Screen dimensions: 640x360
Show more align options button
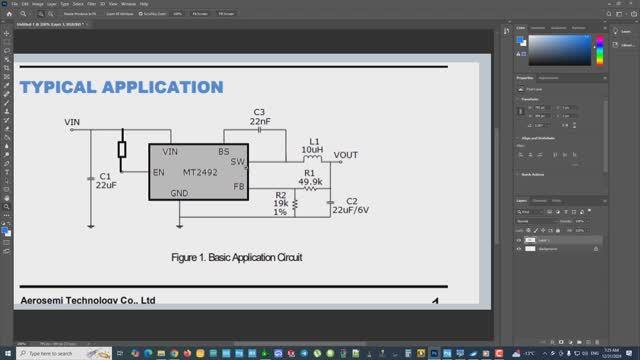tap(575, 165)
